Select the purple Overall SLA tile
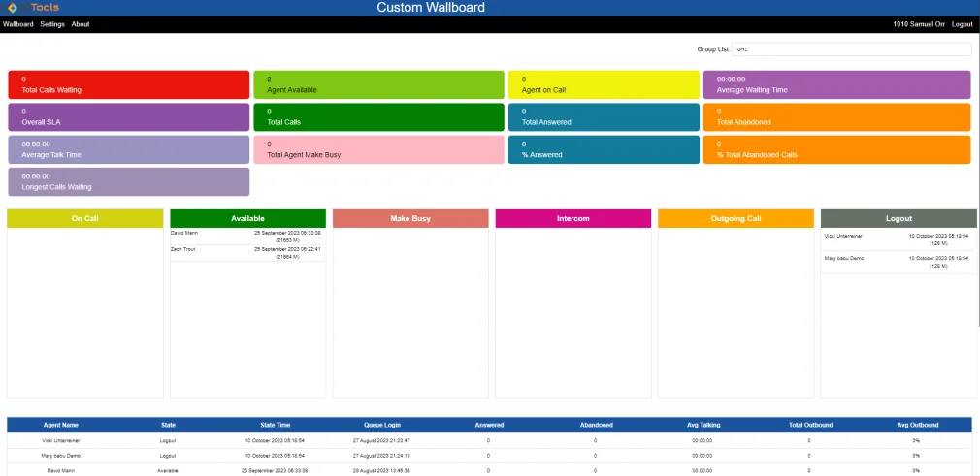980x476 pixels. pos(129,116)
